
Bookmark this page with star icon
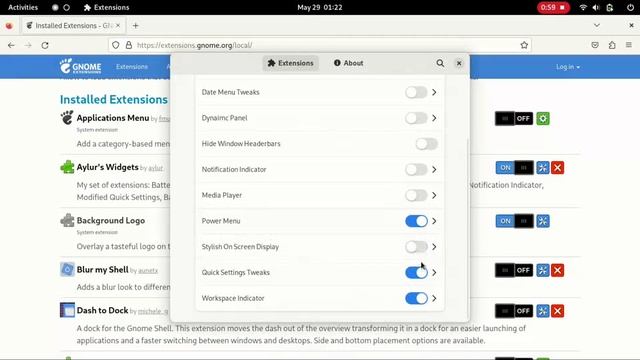coord(524,45)
